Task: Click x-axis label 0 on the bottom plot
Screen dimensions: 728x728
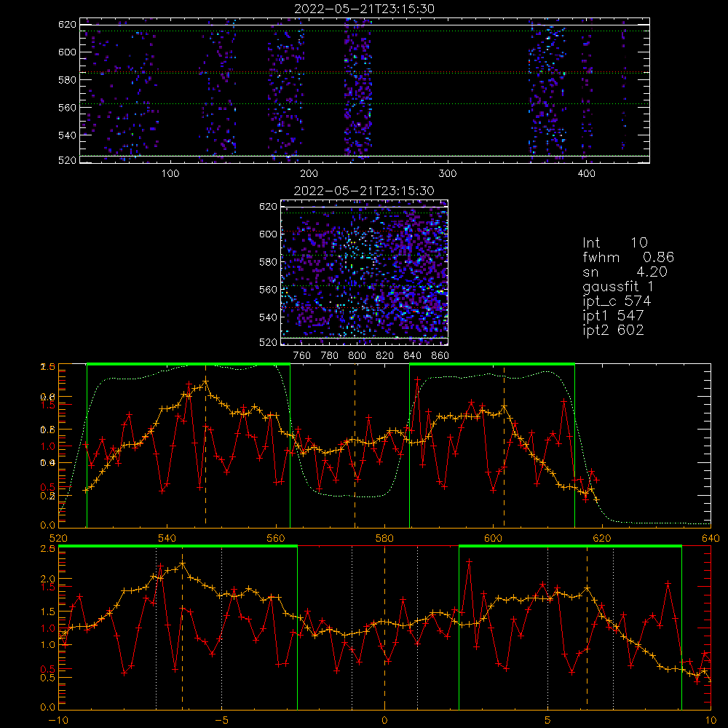Action: 384,721
